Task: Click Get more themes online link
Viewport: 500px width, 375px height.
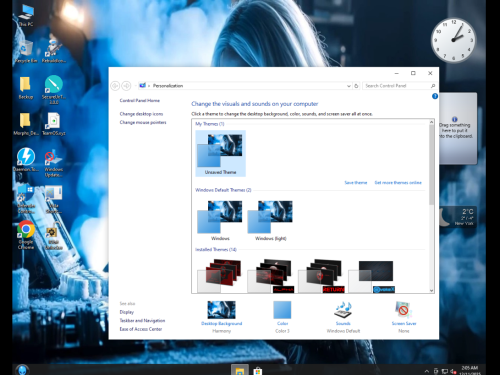Action: click(398, 183)
